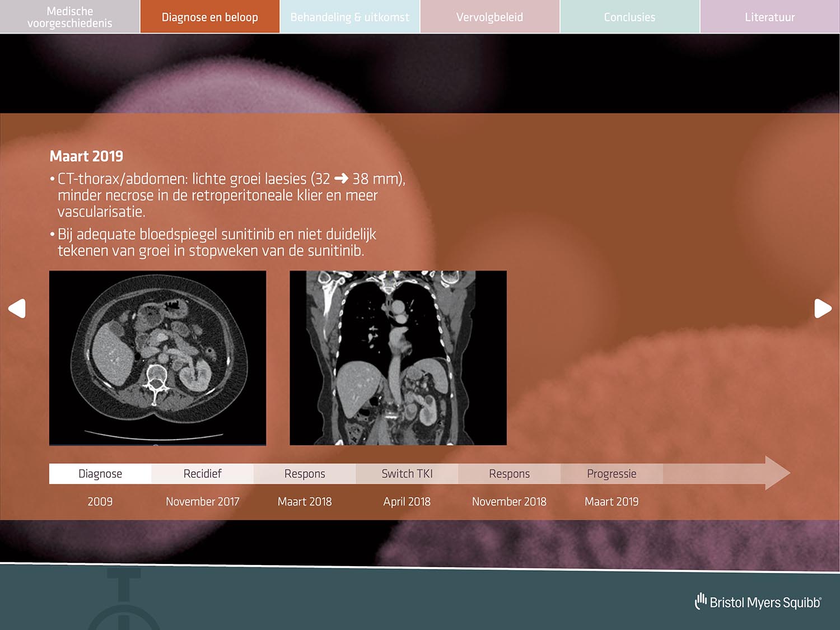The height and width of the screenshot is (630, 840).
Task: Select the Diagnose timeline step
Action: (x=100, y=474)
